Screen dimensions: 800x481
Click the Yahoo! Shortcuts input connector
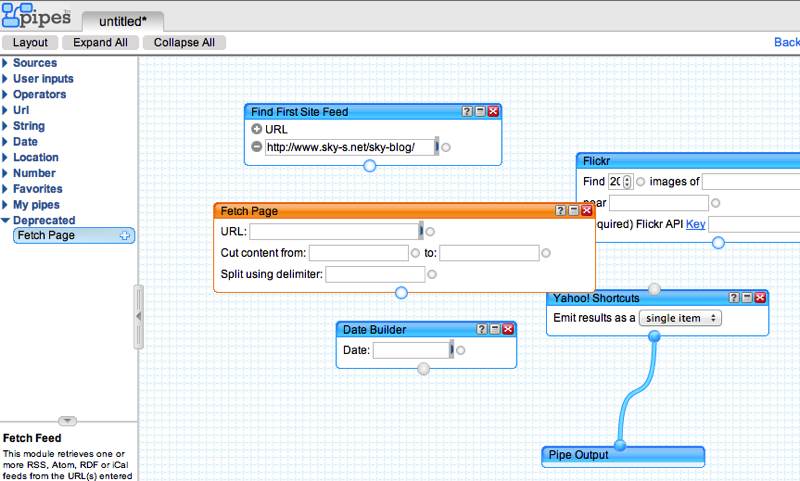coord(655,289)
